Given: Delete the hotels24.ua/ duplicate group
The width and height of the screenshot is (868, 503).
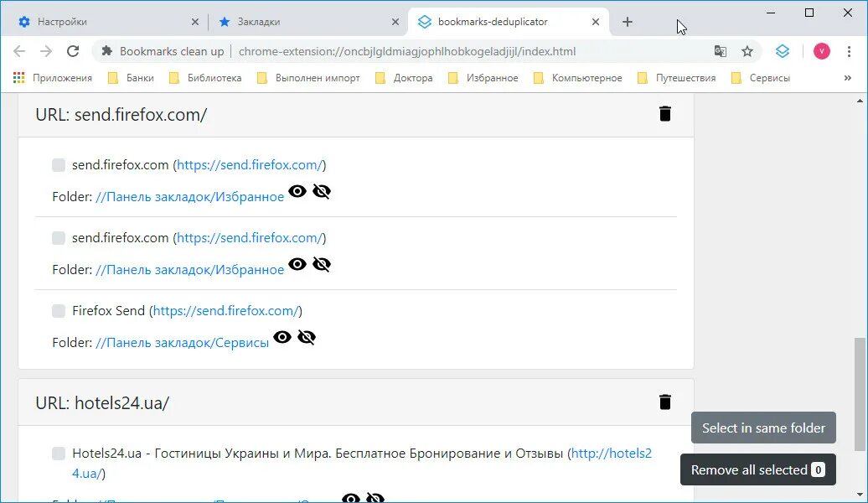Looking at the screenshot, I should pyautogui.click(x=664, y=402).
